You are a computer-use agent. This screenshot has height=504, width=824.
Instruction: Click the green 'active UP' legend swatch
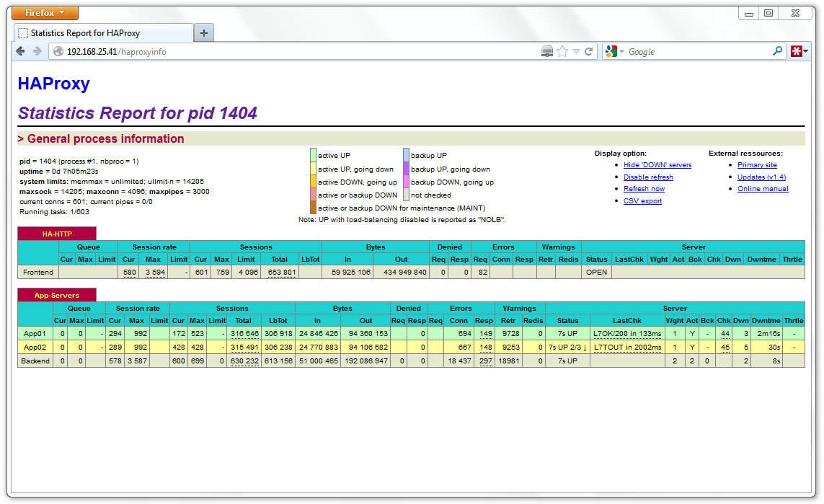tap(313, 154)
